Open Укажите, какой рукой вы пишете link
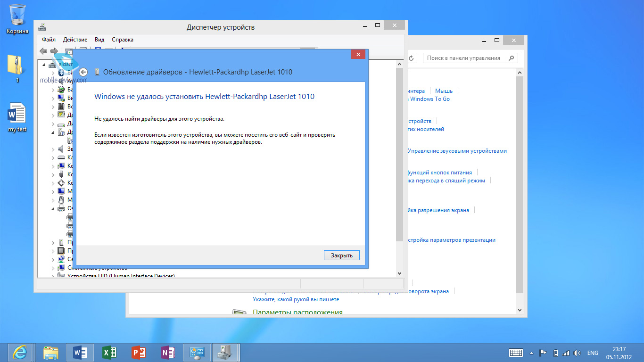The height and width of the screenshot is (362, 644). (x=296, y=299)
